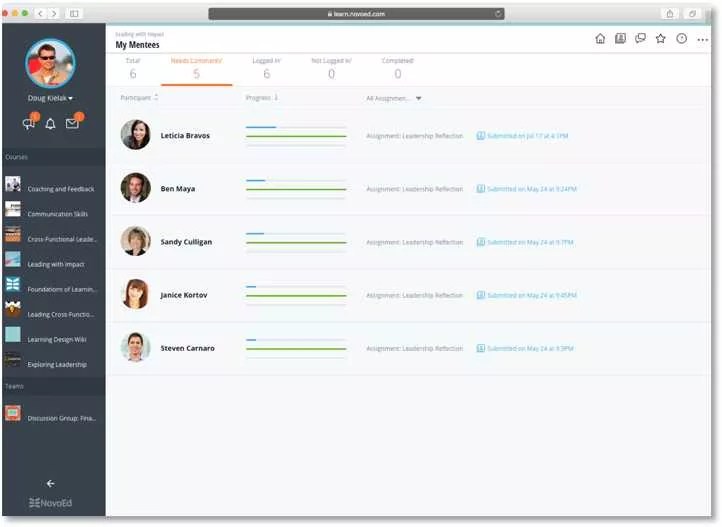Open the Leading Cross Functional course thumbnail
This screenshot has width=722, height=527.
[x=13, y=309]
